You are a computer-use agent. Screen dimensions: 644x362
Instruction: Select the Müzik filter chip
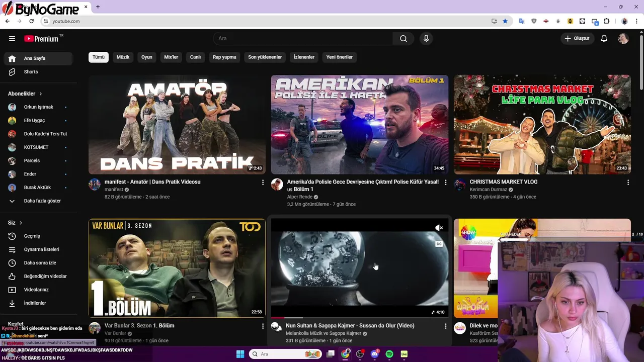point(123,57)
